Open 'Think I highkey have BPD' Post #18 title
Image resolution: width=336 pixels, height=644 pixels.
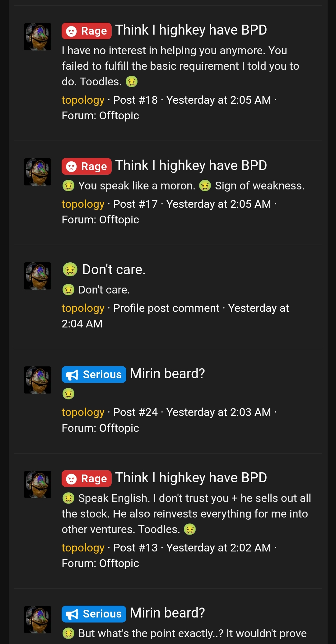point(191,30)
